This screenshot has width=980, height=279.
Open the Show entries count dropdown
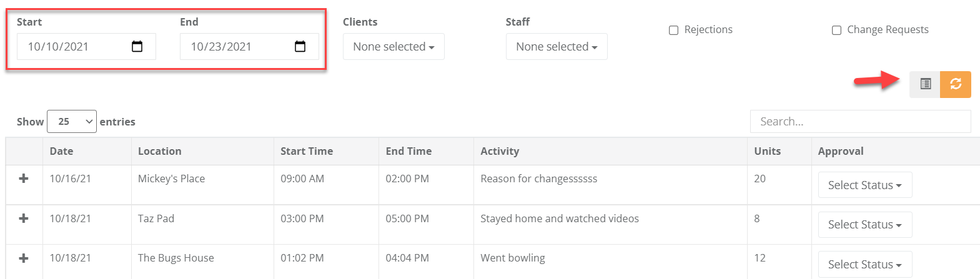(x=72, y=122)
